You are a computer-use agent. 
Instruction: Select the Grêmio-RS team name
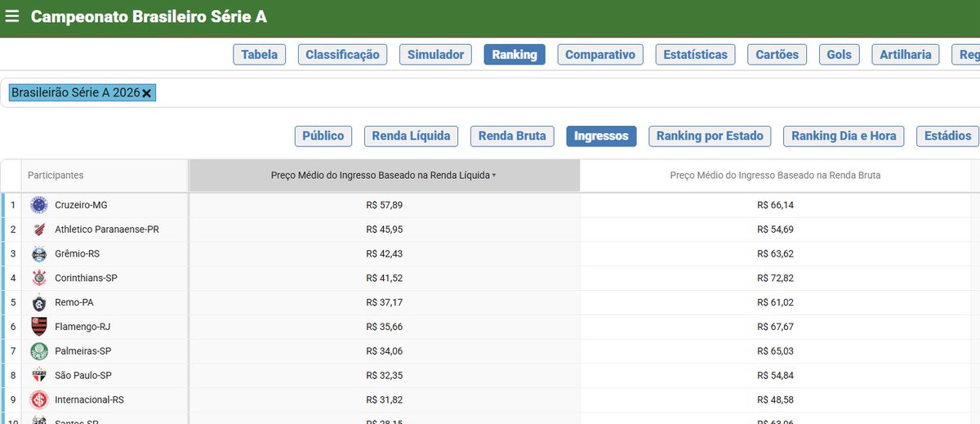(x=77, y=254)
